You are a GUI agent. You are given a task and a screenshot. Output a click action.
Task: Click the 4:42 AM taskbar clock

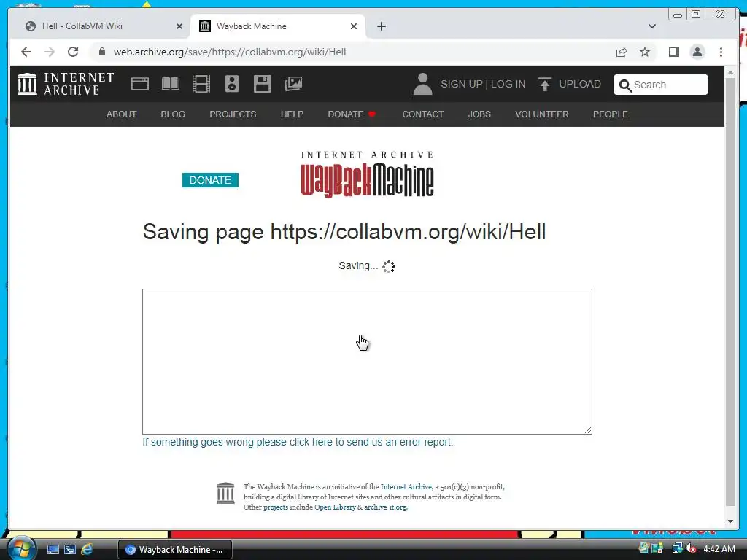click(719, 549)
